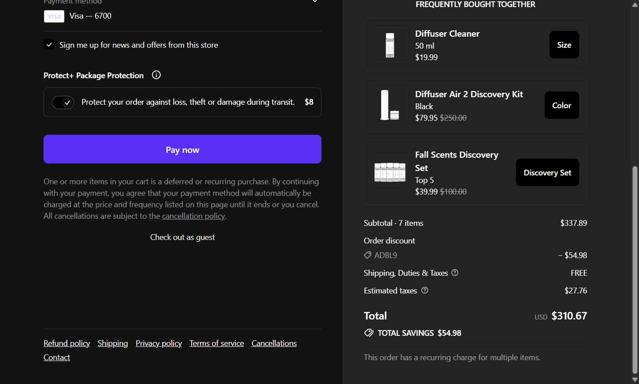639x384 pixels.
Task: Click Fall Scents Discovery Set thumbnail
Action: [x=390, y=172]
